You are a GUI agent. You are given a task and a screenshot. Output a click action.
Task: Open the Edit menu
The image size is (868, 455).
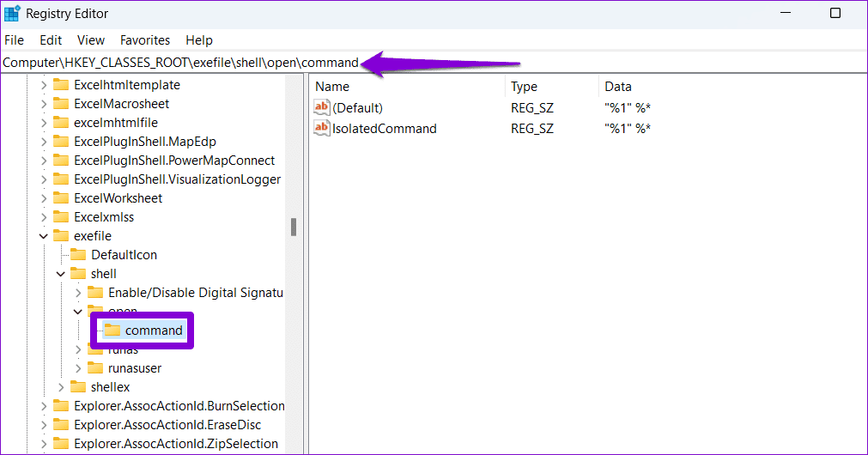coord(51,40)
